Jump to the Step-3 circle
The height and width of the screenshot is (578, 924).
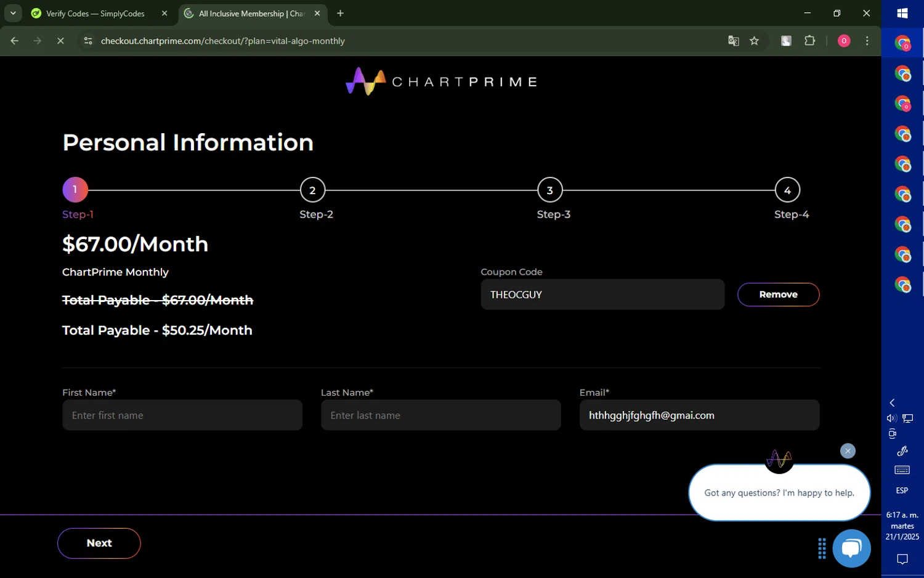pyautogui.click(x=549, y=190)
